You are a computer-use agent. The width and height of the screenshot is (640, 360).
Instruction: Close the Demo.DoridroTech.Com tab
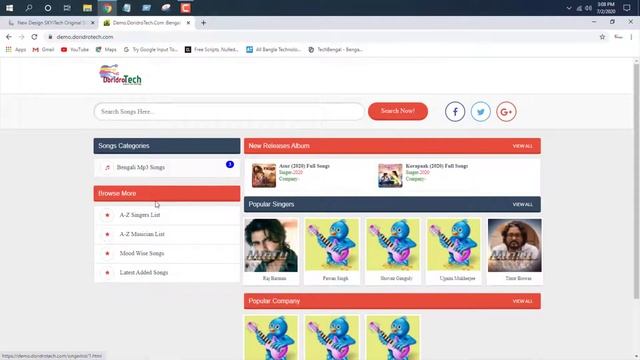[x=188, y=23]
